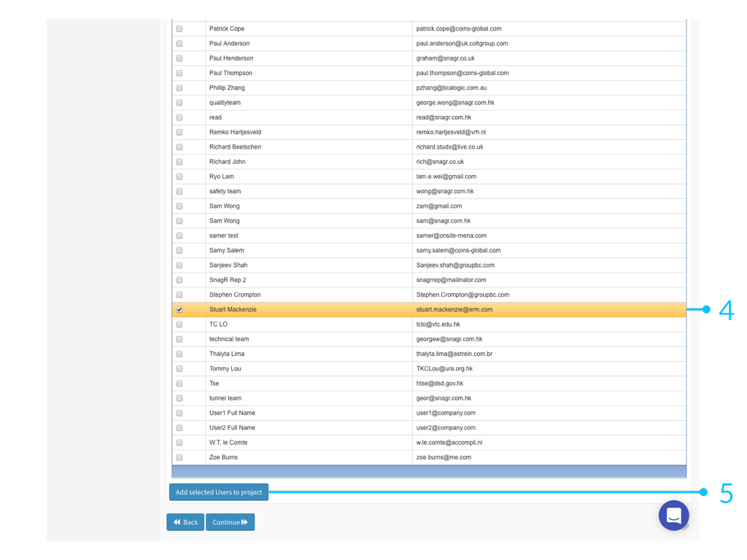Screen dimensions: 747x560
Task: Click email sam@snagr.com.hk
Action: click(x=444, y=220)
